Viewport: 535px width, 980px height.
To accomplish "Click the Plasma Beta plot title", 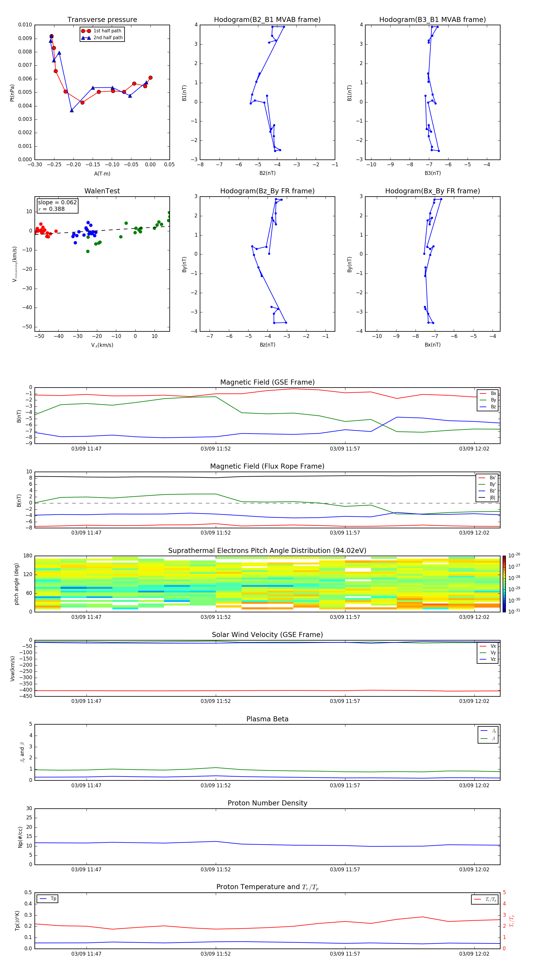I will (x=267, y=719).
